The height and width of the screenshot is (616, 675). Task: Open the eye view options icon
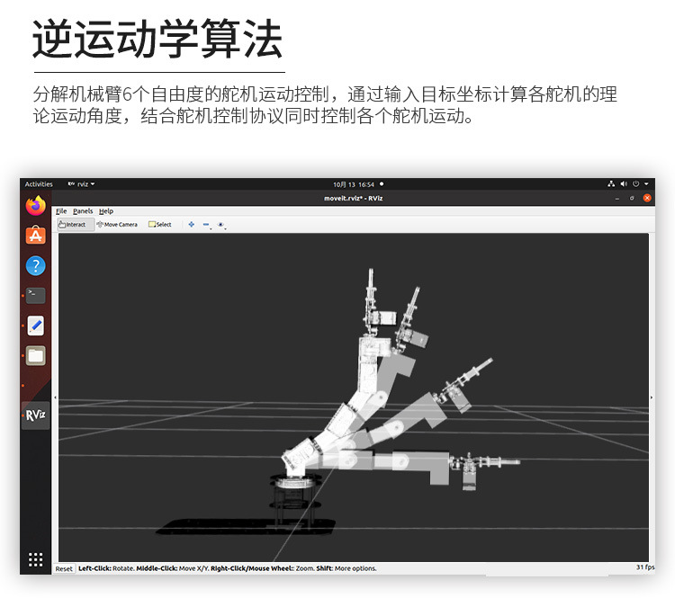tap(221, 225)
